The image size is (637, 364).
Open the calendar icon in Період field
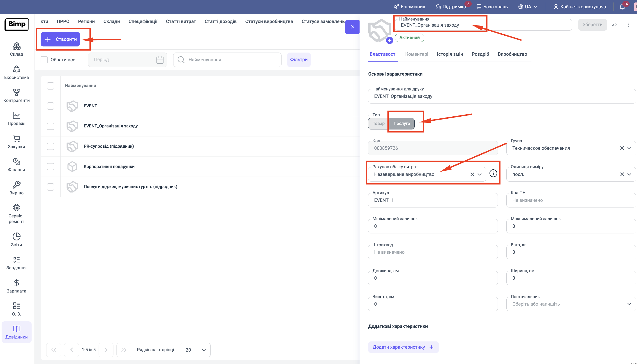coord(160,60)
